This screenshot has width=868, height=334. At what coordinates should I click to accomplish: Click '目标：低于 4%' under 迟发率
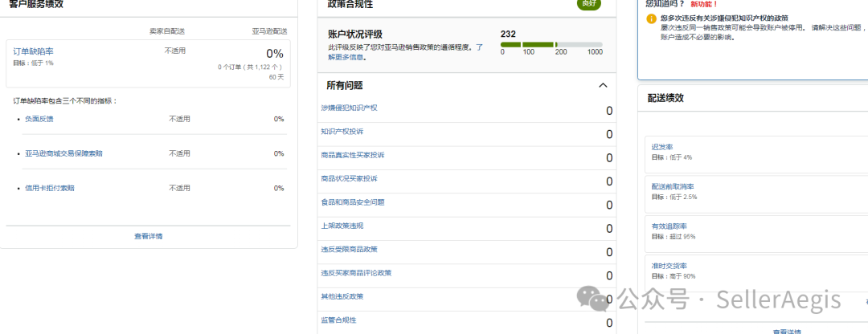[672, 157]
